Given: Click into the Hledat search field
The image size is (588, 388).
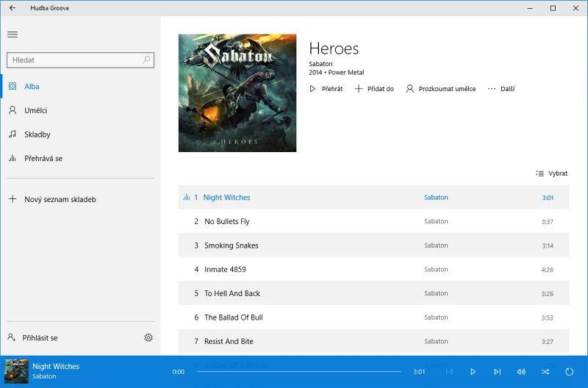Looking at the screenshot, I should coord(80,60).
